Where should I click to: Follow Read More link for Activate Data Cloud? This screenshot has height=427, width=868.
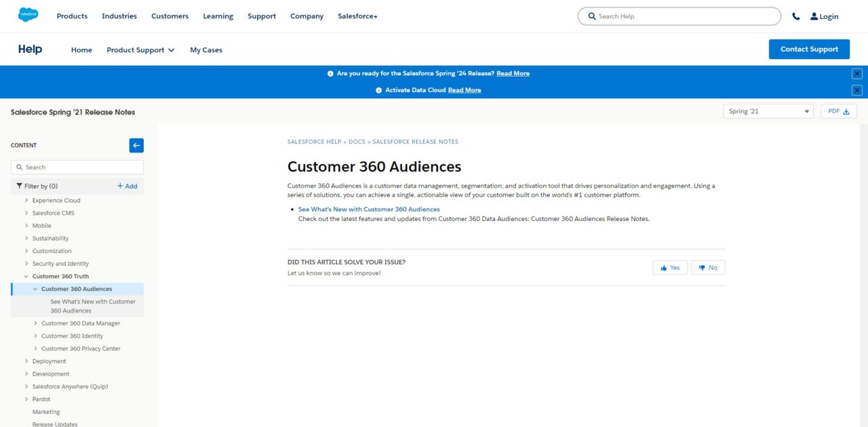click(x=465, y=90)
